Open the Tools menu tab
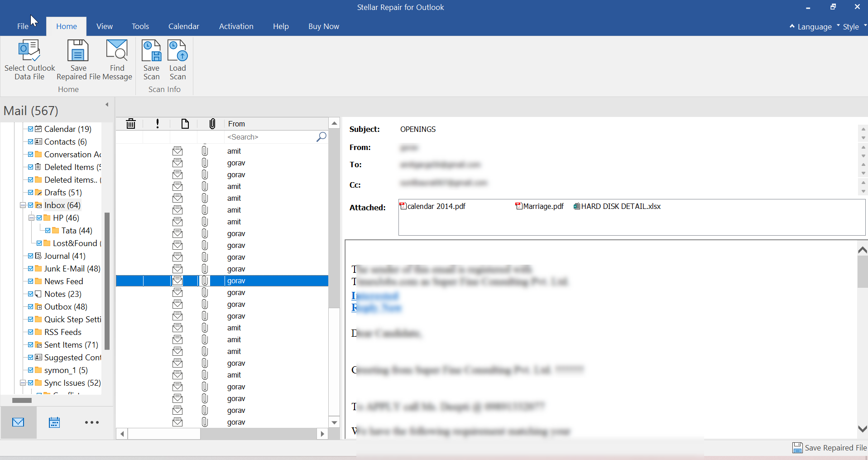 (140, 26)
